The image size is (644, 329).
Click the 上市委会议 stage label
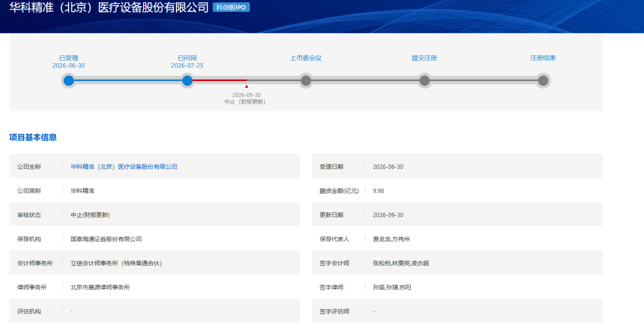point(306,58)
